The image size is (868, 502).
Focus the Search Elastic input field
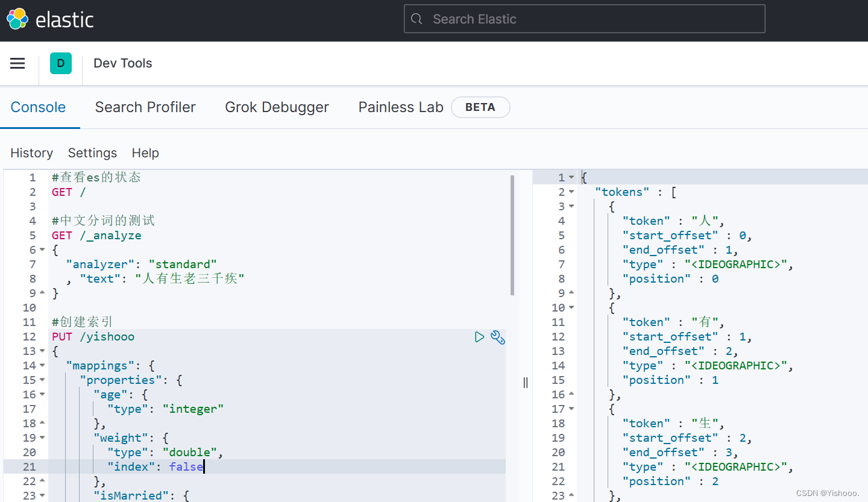tap(584, 19)
